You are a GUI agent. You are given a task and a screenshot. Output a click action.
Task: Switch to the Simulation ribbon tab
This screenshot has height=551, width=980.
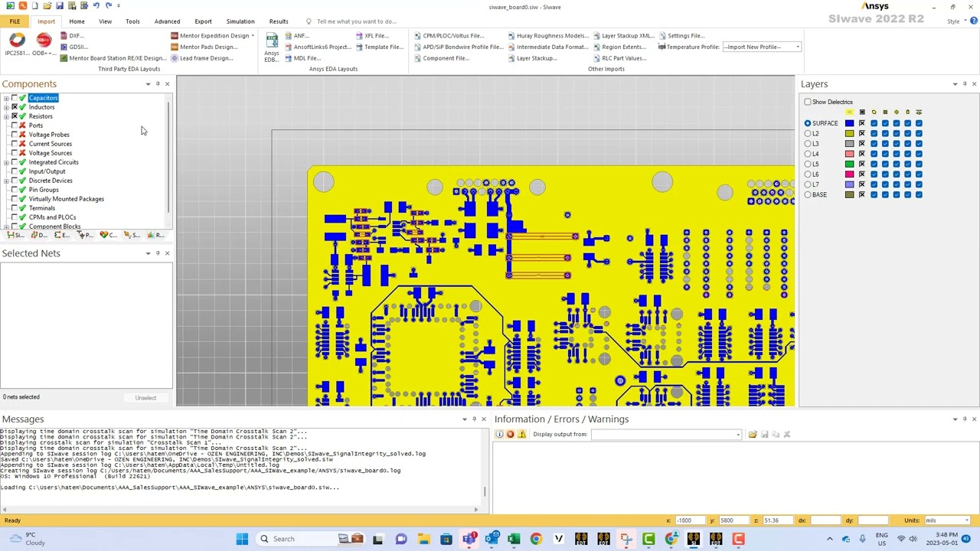pos(240,21)
